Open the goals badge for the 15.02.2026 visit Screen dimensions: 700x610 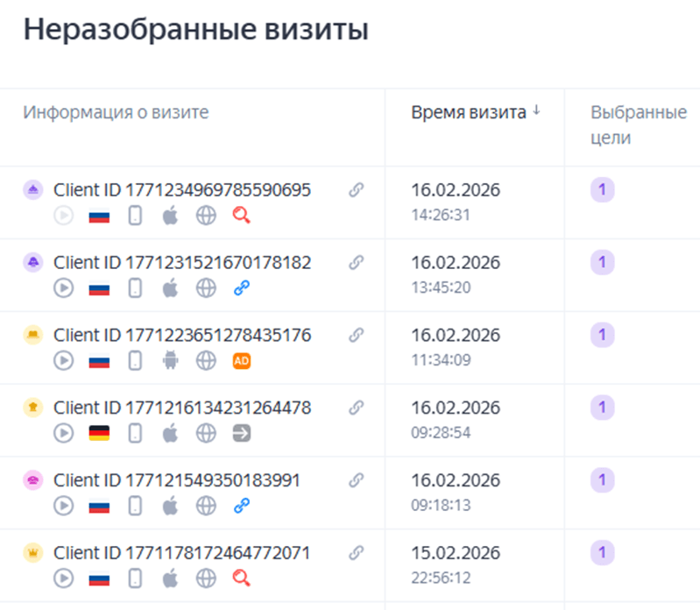[601, 553]
